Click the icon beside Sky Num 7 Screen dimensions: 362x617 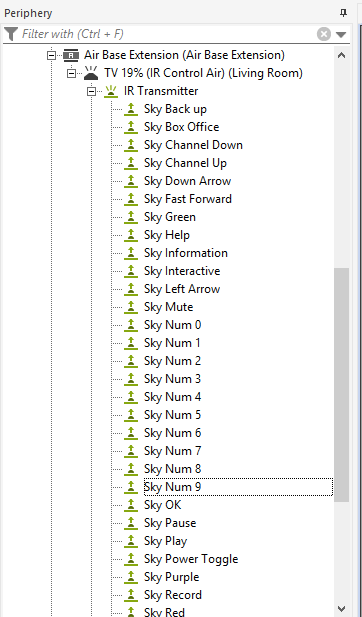click(x=131, y=451)
